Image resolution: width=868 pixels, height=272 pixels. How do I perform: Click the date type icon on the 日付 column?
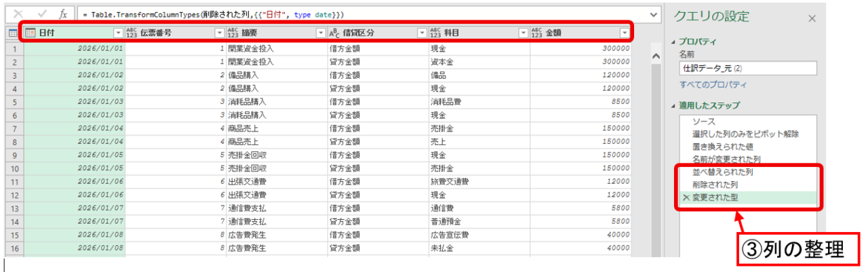(30, 33)
